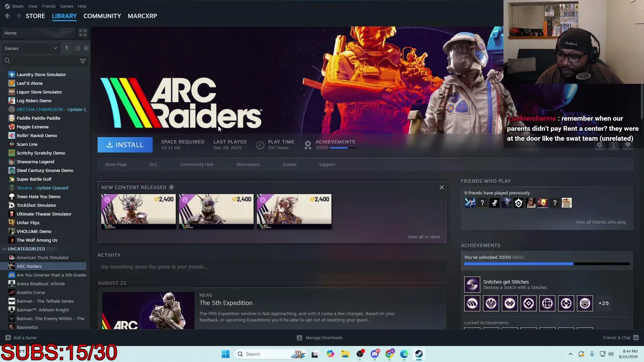
Task: Toggle the ready-to-play filter icon
Action: [86, 48]
